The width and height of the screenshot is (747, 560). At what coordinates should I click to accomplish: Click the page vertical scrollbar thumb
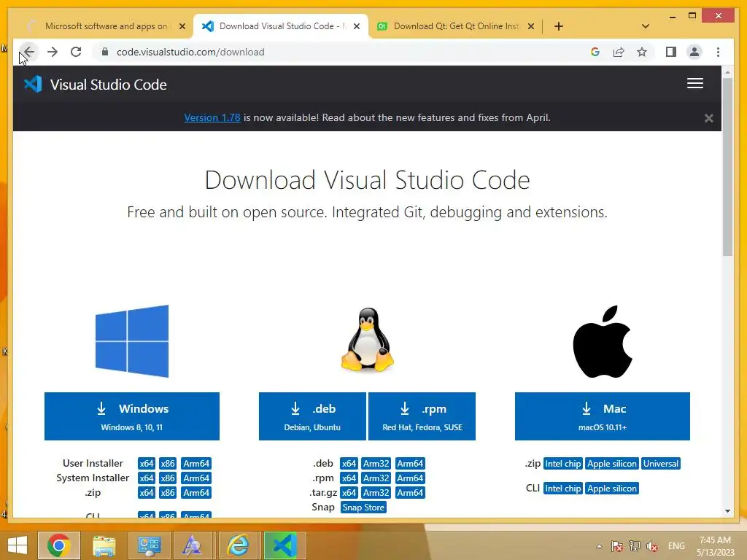pos(727,167)
